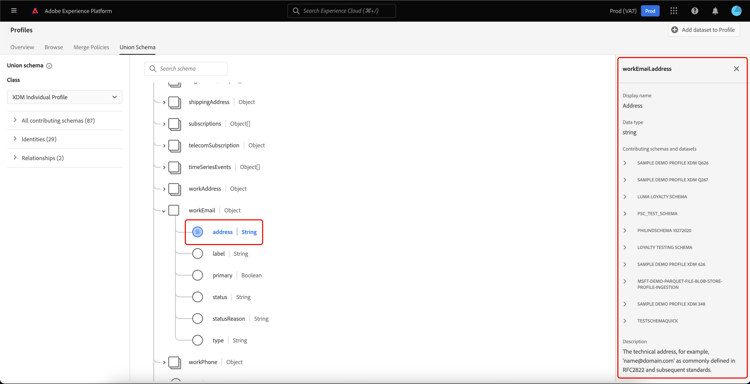Expand LOYALTY TESTING SCHEMA entry
Viewport: 750px width, 384px height.
(x=625, y=247)
